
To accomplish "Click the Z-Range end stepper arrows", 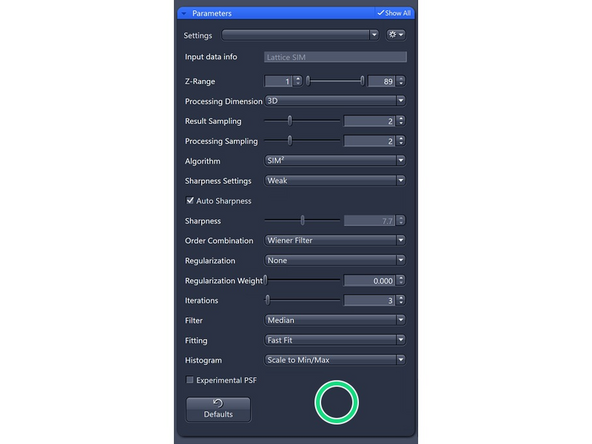I will pos(401,81).
